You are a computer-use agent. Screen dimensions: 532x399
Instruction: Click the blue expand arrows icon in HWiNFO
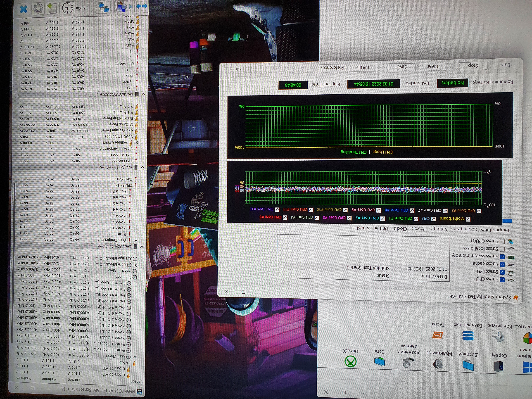[142, 6]
